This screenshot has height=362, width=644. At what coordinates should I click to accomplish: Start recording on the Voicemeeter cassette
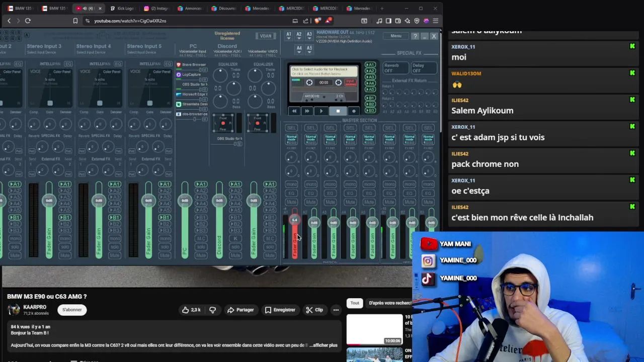(354, 111)
